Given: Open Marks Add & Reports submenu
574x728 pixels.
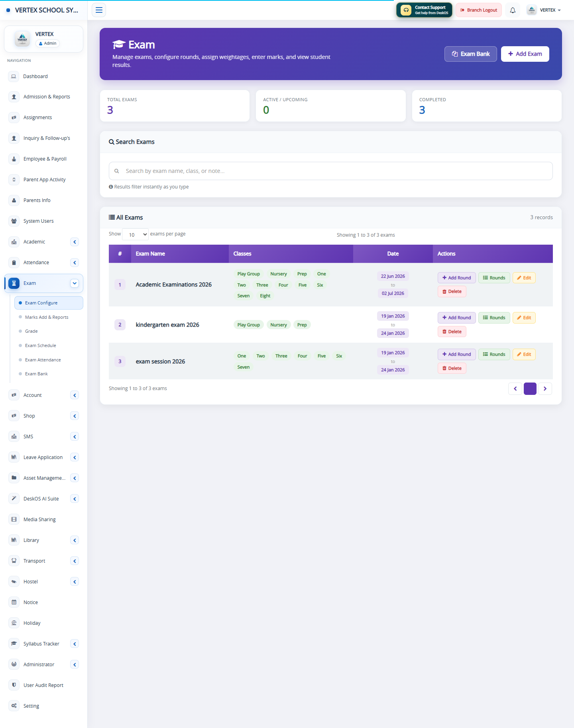Looking at the screenshot, I should (x=47, y=317).
